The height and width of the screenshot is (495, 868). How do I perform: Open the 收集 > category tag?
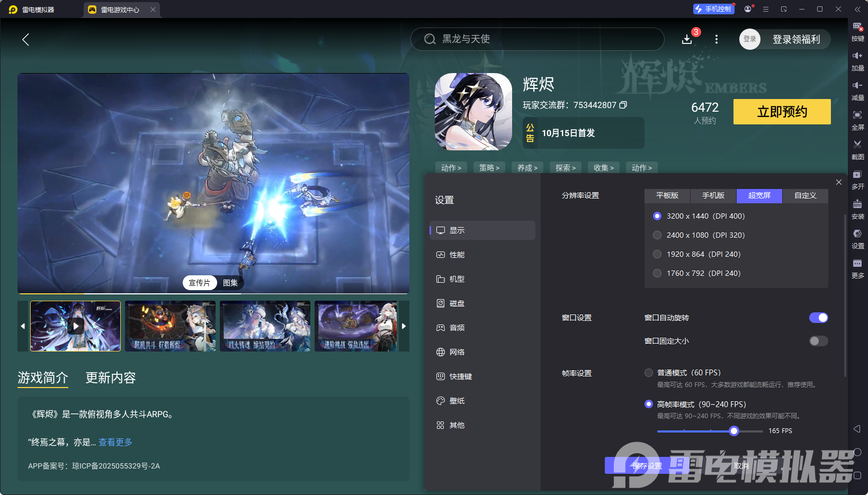coord(604,168)
